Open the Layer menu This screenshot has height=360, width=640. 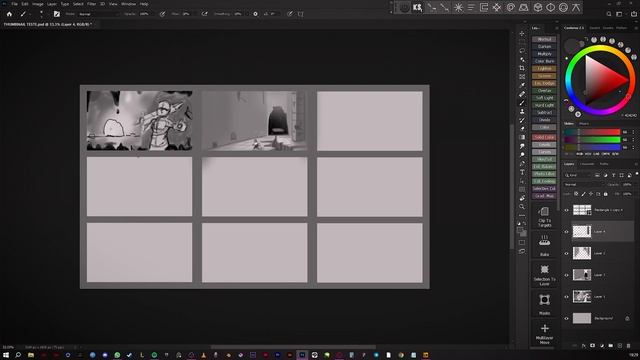[52, 4]
